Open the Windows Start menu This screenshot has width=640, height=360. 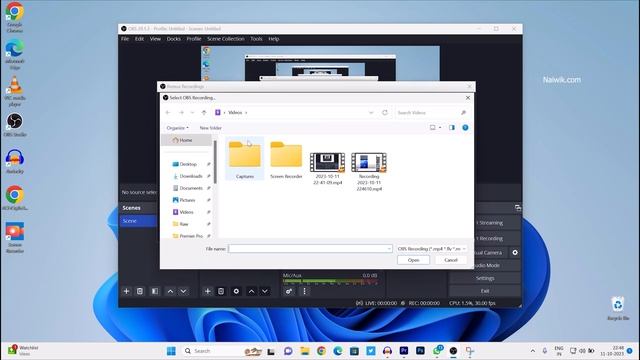171,351
